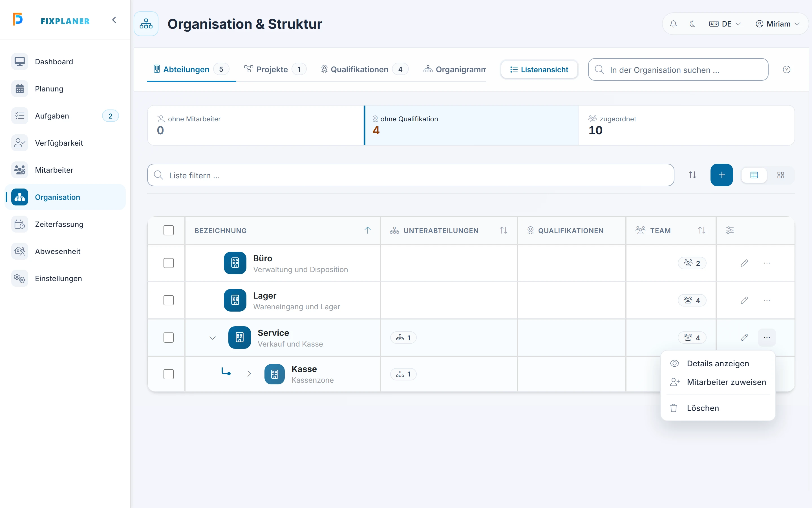
Task: Sort by Bezeichnung column arrow
Action: pos(367,230)
